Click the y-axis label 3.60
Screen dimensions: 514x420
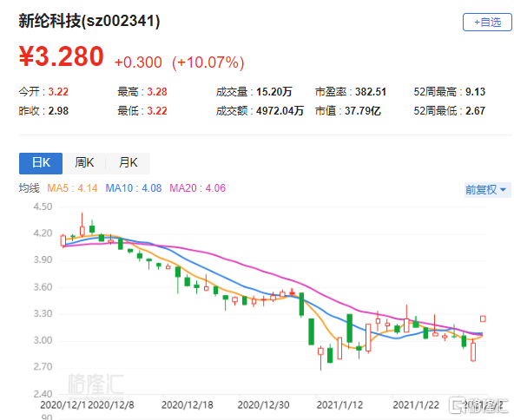coord(43,287)
